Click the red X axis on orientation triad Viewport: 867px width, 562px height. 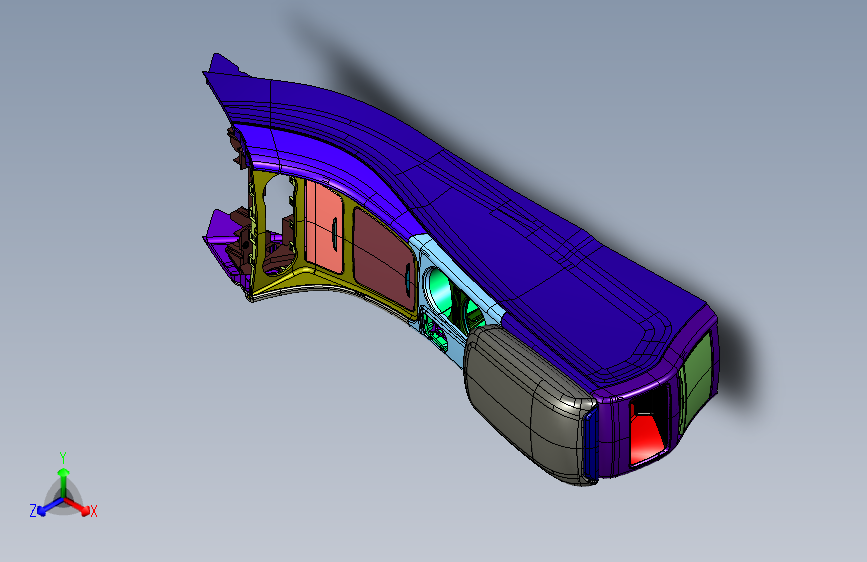pyautogui.click(x=81, y=507)
